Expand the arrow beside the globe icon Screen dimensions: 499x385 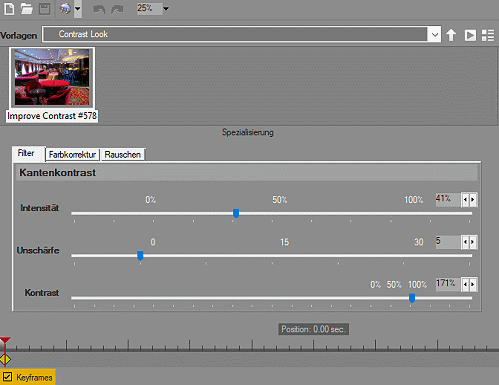pyautogui.click(x=78, y=9)
